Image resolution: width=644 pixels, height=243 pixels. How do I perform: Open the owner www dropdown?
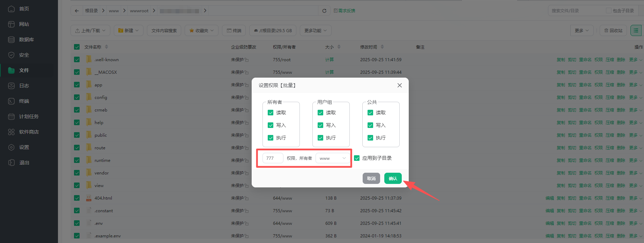pos(333,158)
